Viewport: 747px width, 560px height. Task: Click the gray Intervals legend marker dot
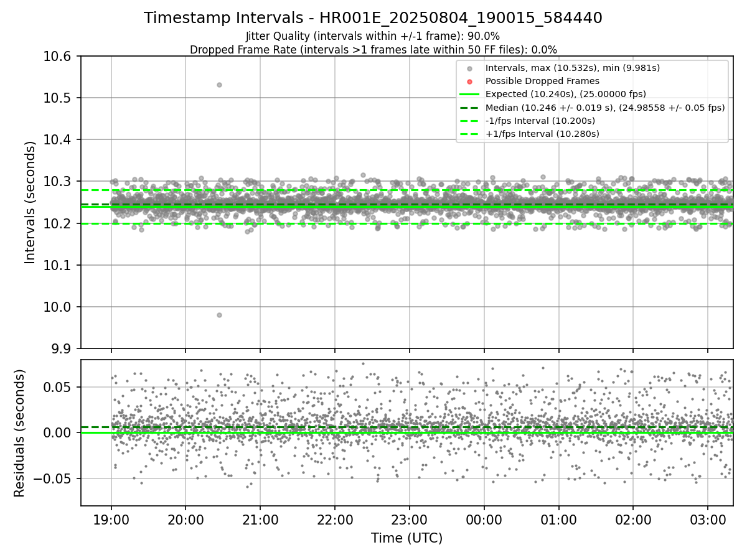tap(469, 68)
